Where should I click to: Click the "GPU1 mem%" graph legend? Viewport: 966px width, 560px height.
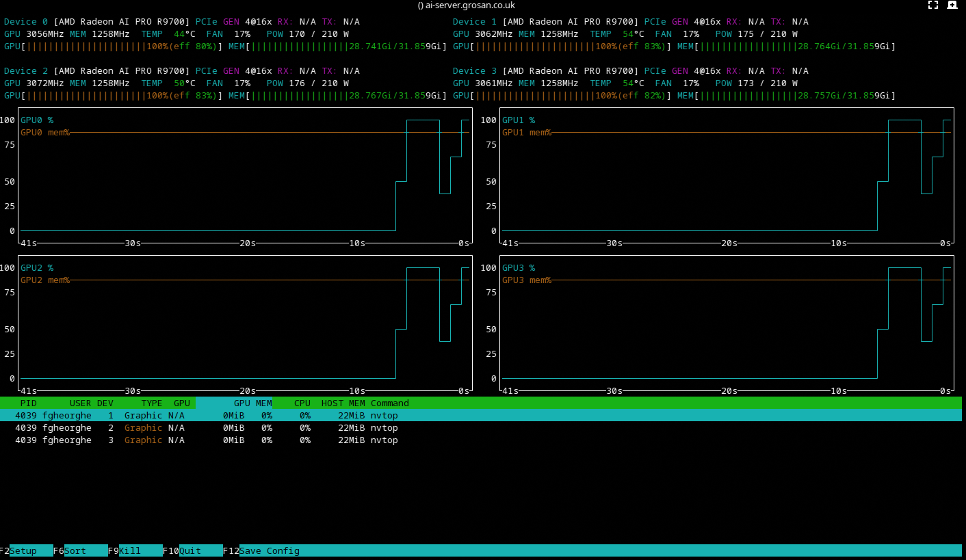[x=527, y=133]
